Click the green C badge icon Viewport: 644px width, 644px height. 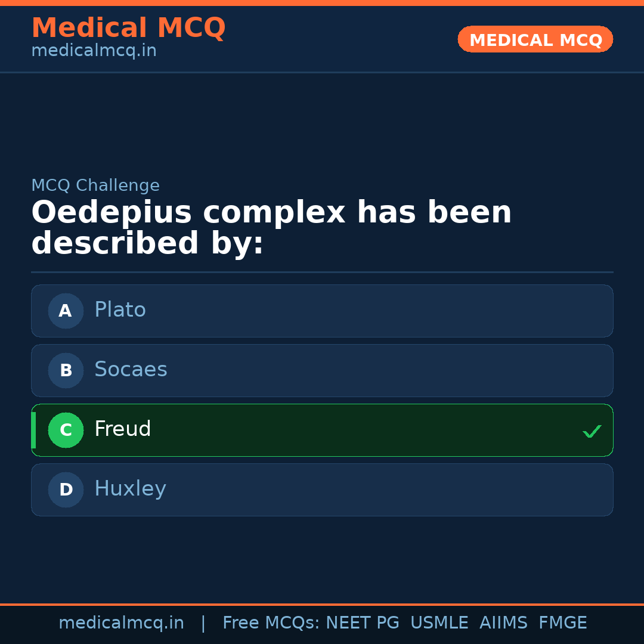click(66, 430)
